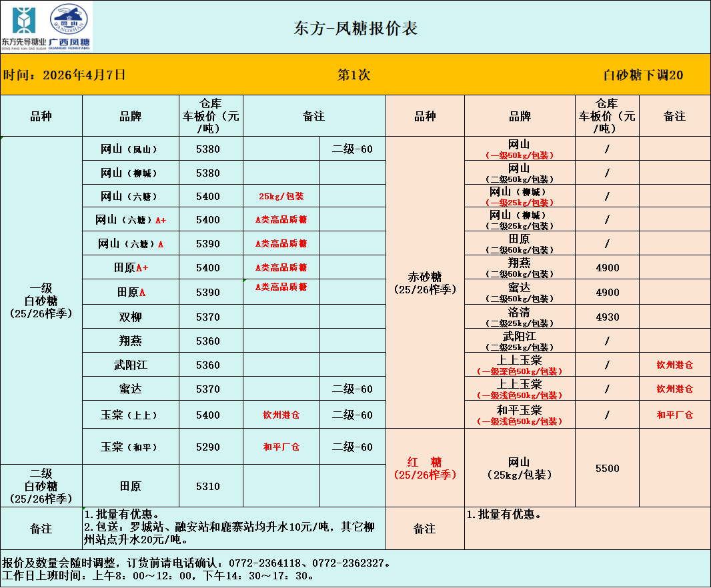Viewport: 711px width, 588px height.
Task: Click the price 4930 for 洛清
Action: click(608, 317)
